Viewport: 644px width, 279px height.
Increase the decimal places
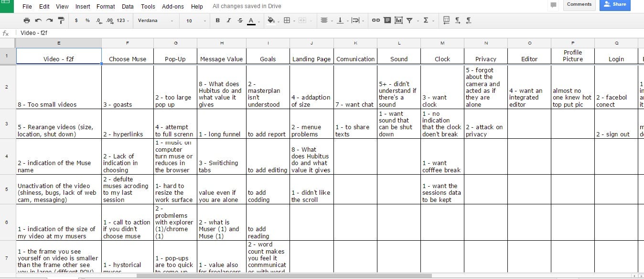click(110, 21)
